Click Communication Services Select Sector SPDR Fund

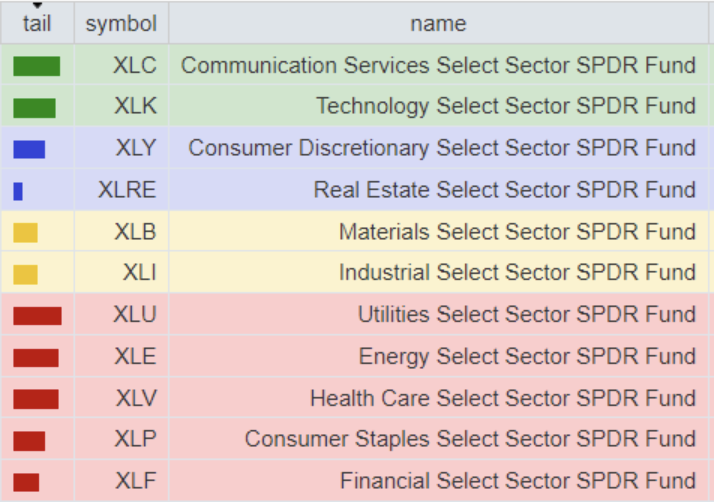pos(438,66)
